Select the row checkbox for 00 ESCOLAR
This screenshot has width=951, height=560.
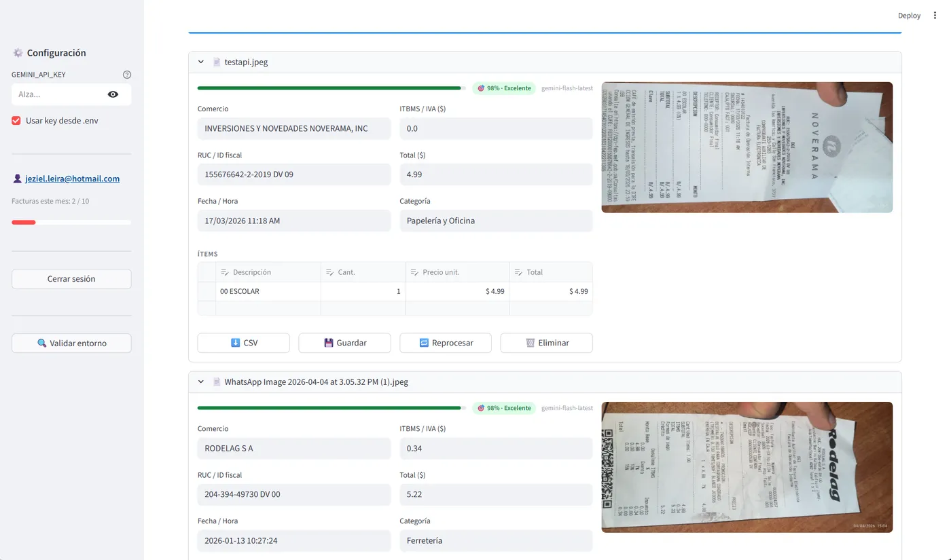click(207, 292)
